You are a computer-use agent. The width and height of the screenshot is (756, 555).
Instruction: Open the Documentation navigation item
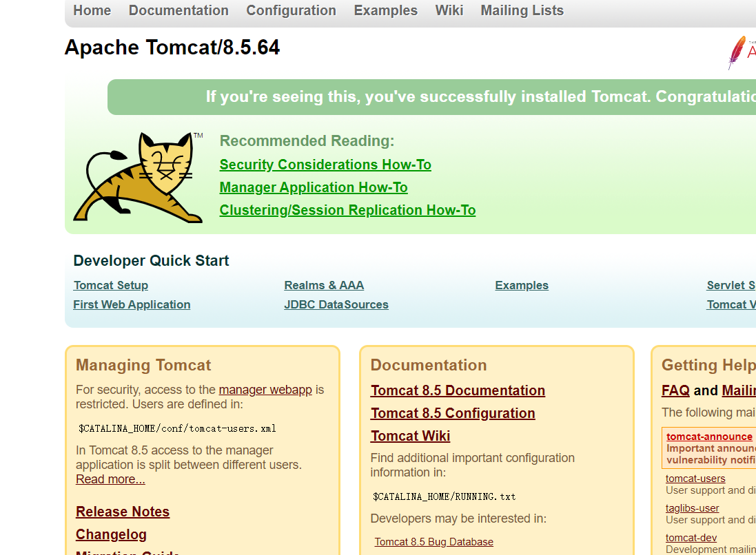pos(178,10)
